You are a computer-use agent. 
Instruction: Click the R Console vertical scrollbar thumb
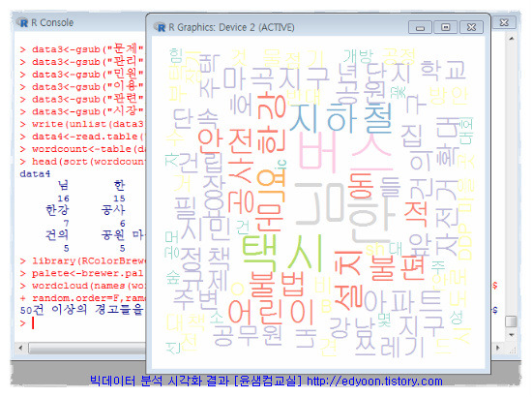coord(511,321)
